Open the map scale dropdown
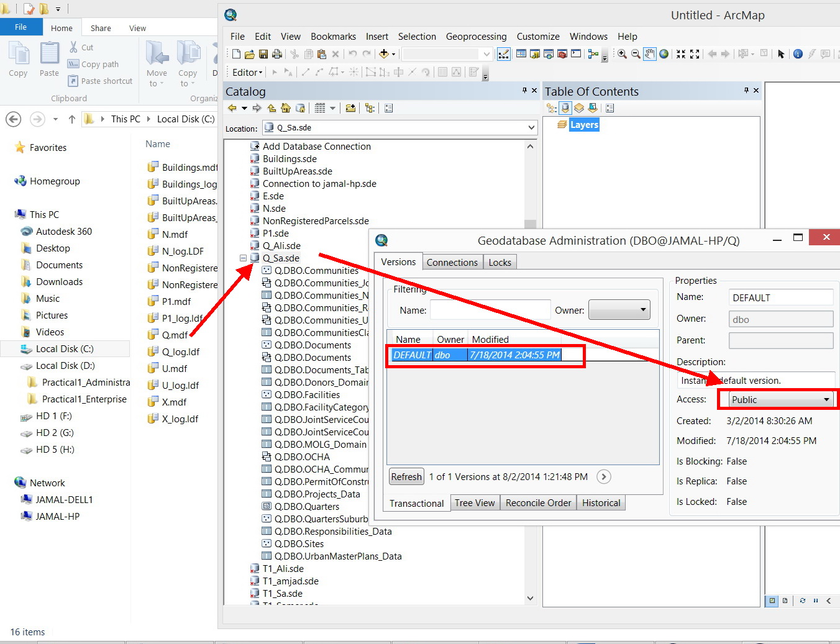840x644 pixels. point(487,54)
